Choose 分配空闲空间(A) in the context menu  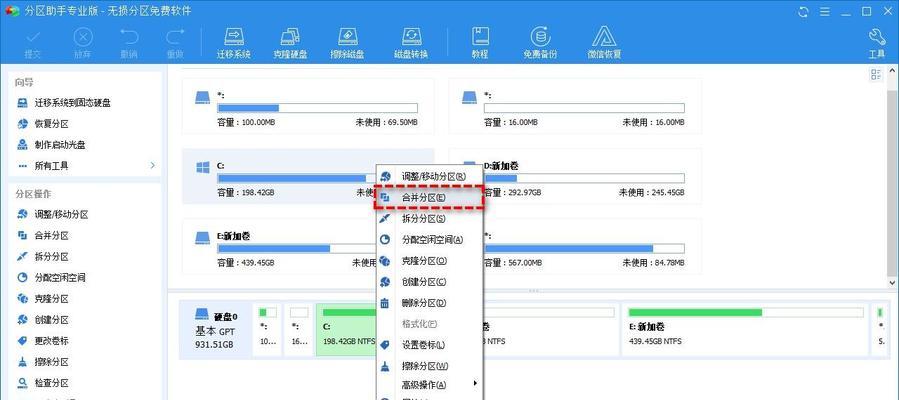pos(429,240)
